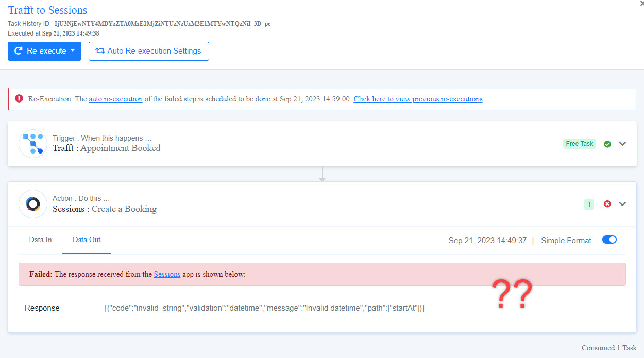
Task: Collapse the Sessions action step chevron
Action: click(x=622, y=204)
